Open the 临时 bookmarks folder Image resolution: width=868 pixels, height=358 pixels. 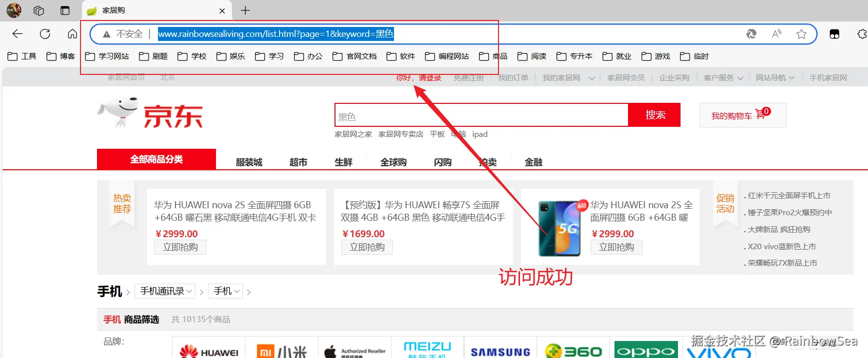pyautogui.click(x=694, y=56)
